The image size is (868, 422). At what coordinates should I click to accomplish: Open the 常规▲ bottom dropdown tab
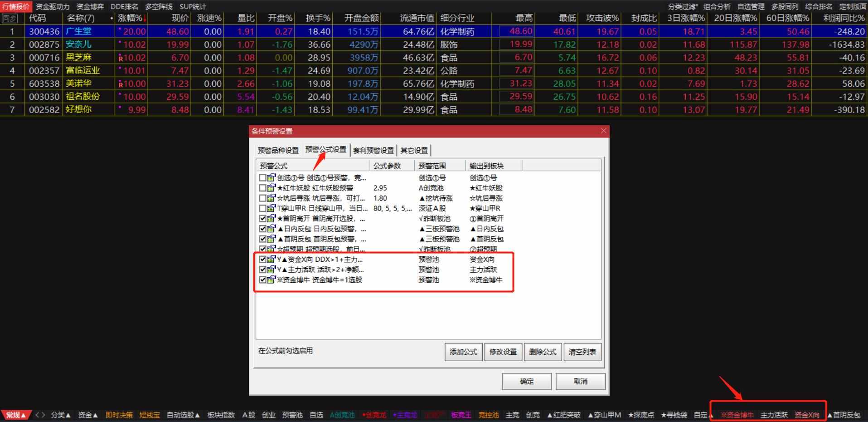(15, 415)
